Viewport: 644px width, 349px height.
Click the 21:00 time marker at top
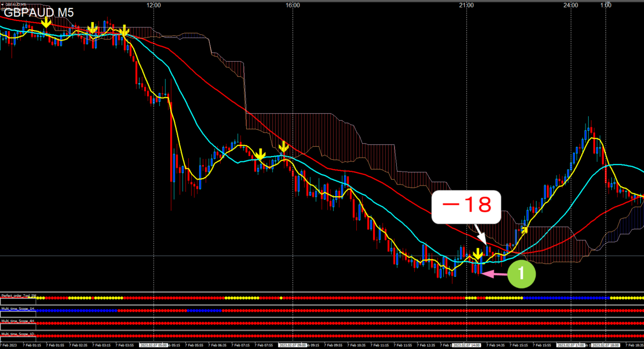(x=466, y=5)
